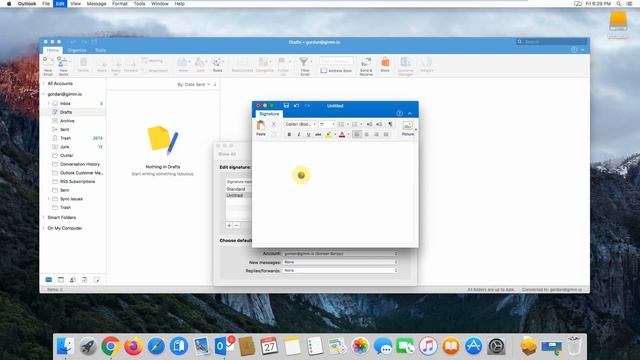Click the Cut scissors icon in the signature editor
Viewport: 640px width, 360px height.
(x=274, y=124)
